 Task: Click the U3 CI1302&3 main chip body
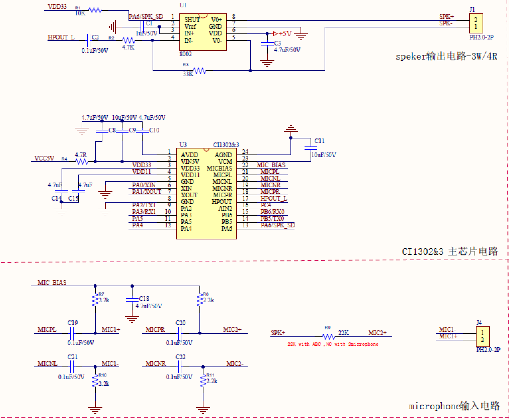206,194
